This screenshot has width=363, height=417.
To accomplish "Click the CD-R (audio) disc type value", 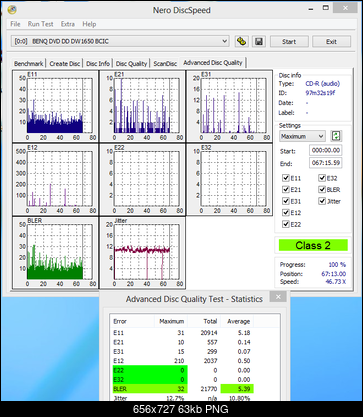I will coord(322,84).
